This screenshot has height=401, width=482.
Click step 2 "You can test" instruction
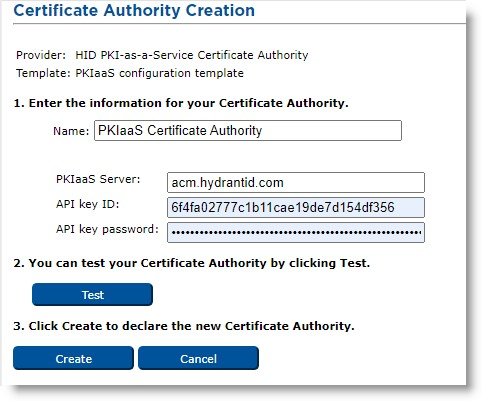pyautogui.click(x=192, y=263)
